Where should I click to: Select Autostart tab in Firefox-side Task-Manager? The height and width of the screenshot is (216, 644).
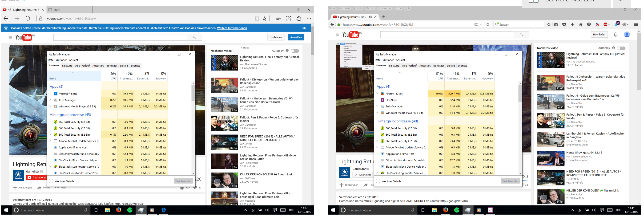(425, 66)
